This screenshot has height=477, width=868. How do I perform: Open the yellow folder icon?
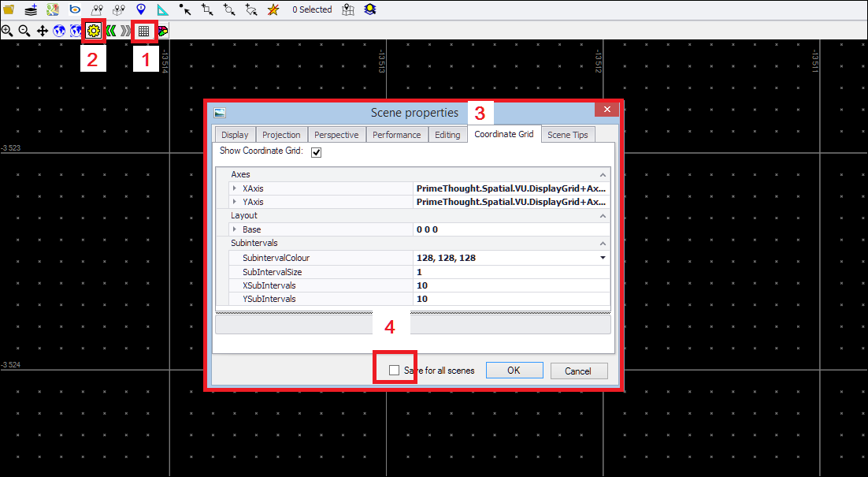(9, 9)
